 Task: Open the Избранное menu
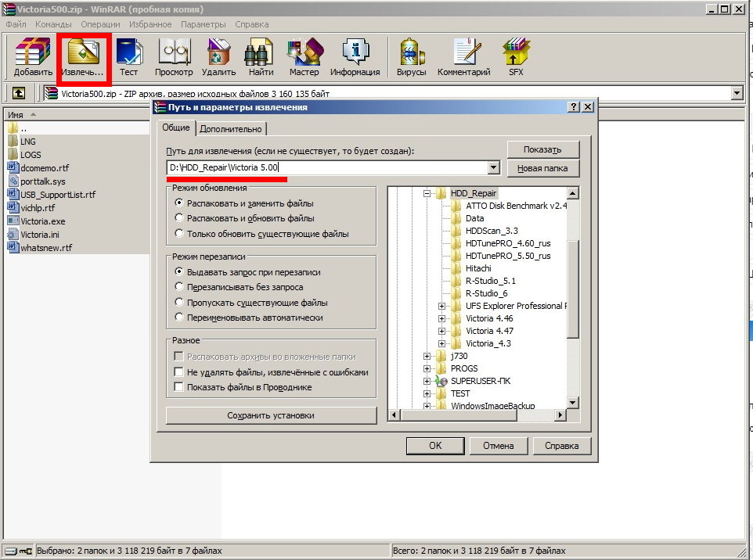[x=150, y=24]
